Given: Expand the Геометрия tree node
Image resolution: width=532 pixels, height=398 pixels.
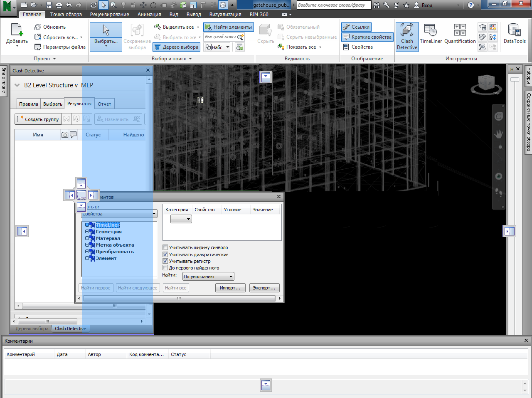Looking at the screenshot, I should tap(87, 232).
